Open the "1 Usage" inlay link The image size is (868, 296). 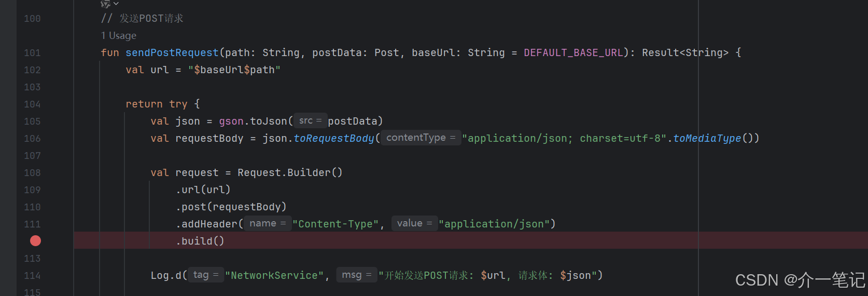coord(119,36)
